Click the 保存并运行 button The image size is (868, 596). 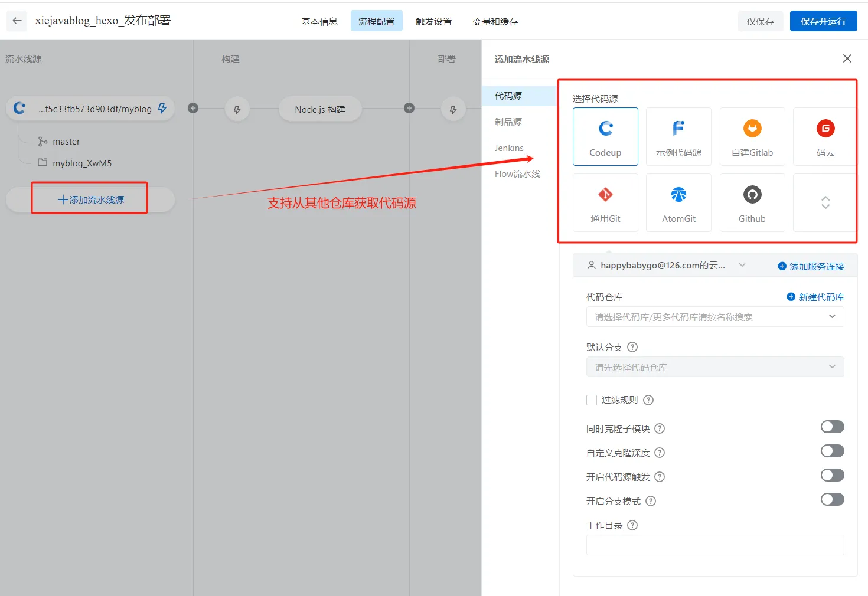pos(823,21)
